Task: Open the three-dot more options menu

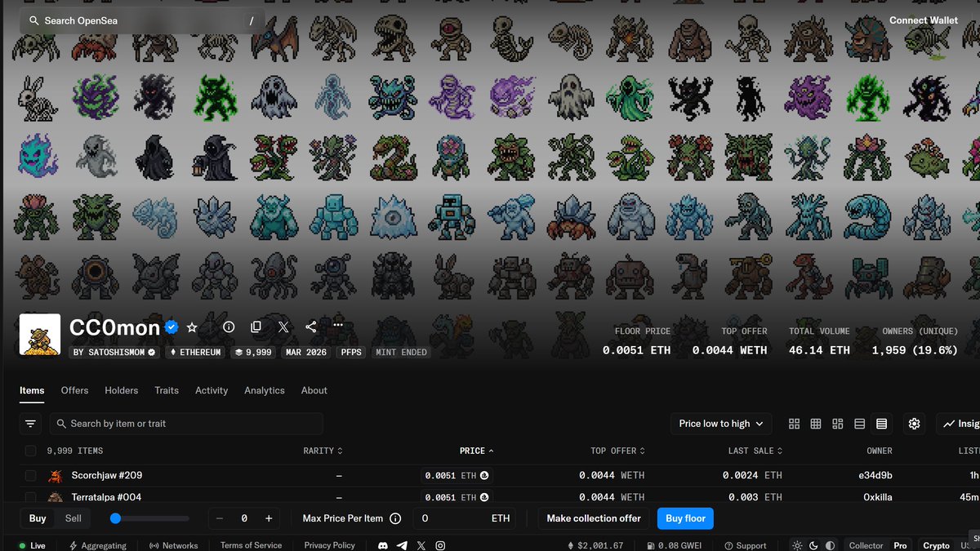Action: click(338, 326)
